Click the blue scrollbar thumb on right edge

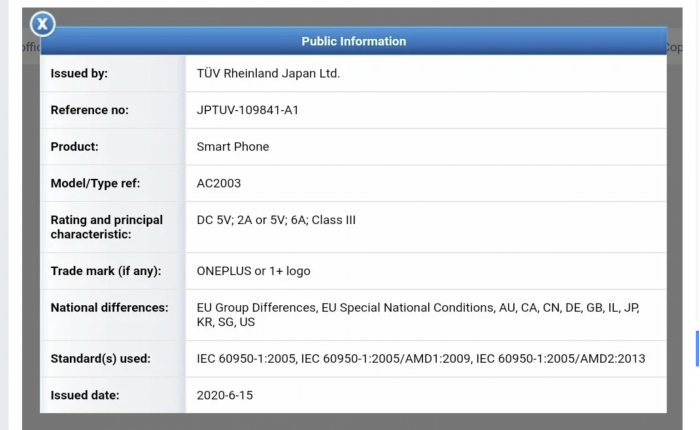[697, 348]
